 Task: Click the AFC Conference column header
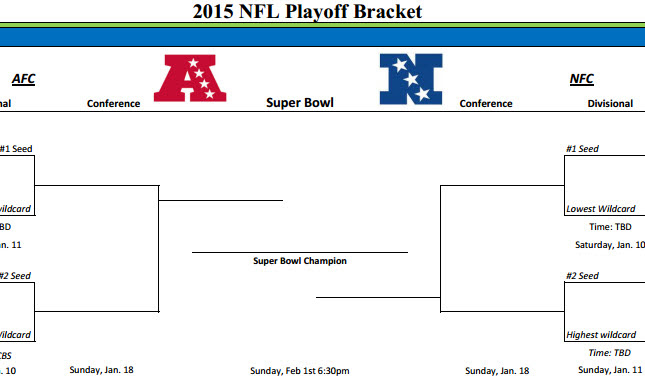114,104
